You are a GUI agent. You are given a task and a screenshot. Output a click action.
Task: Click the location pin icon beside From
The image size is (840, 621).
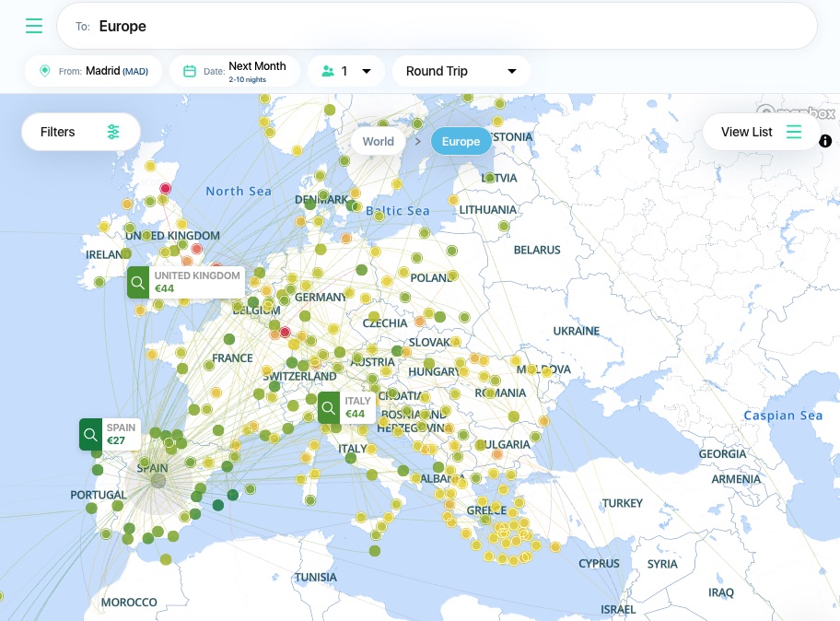[x=44, y=71]
